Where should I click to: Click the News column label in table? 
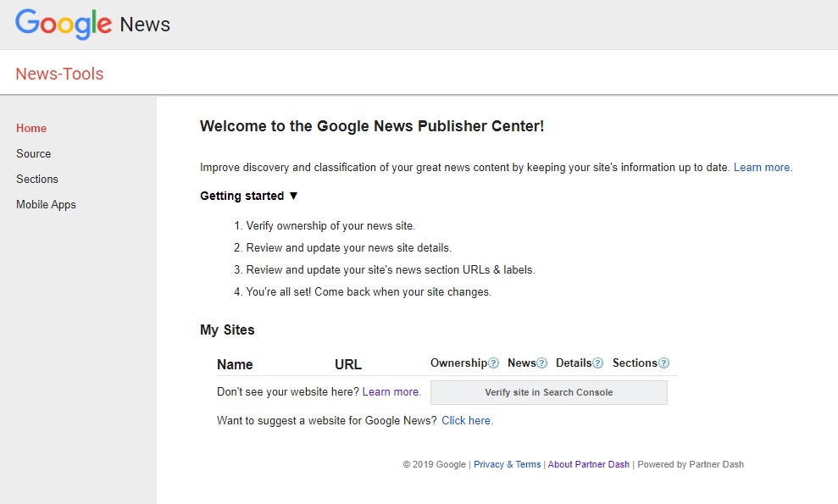click(522, 363)
